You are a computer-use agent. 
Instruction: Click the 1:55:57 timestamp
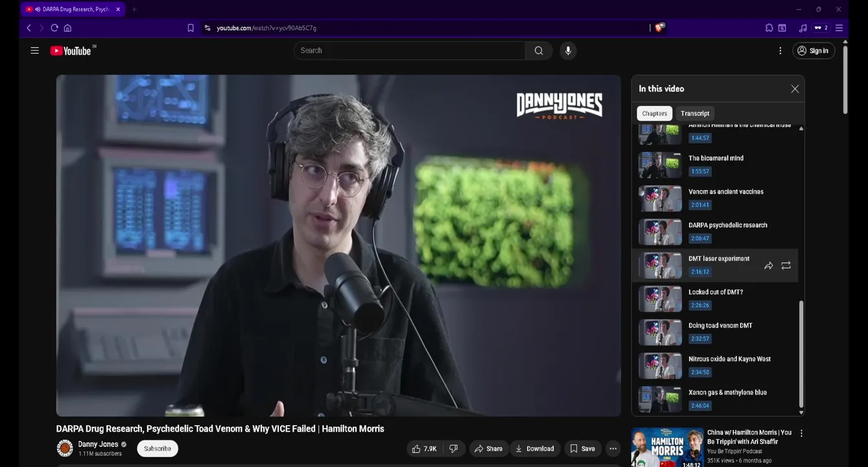[x=700, y=171]
